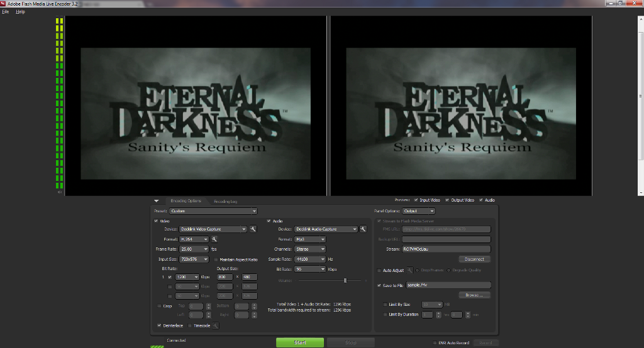Image resolution: width=644 pixels, height=348 pixels.
Task: Switch to Encoding Options tab
Action: 186,200
